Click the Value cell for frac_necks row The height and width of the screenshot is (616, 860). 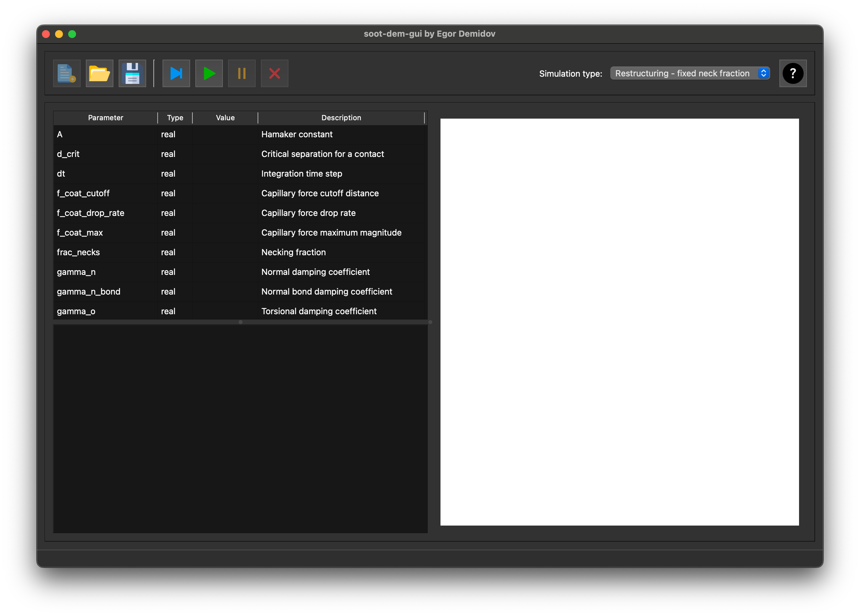225,253
